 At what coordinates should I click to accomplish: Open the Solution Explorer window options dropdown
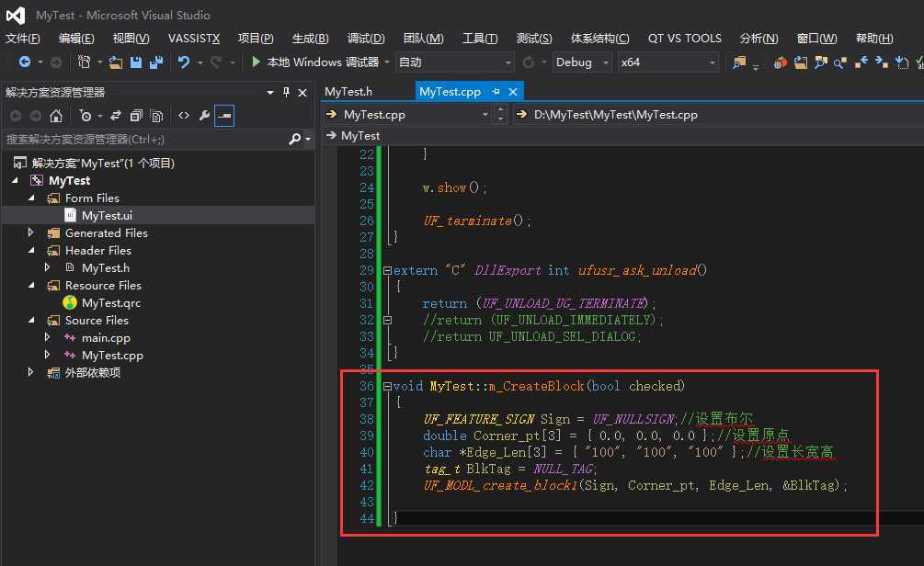[270, 93]
